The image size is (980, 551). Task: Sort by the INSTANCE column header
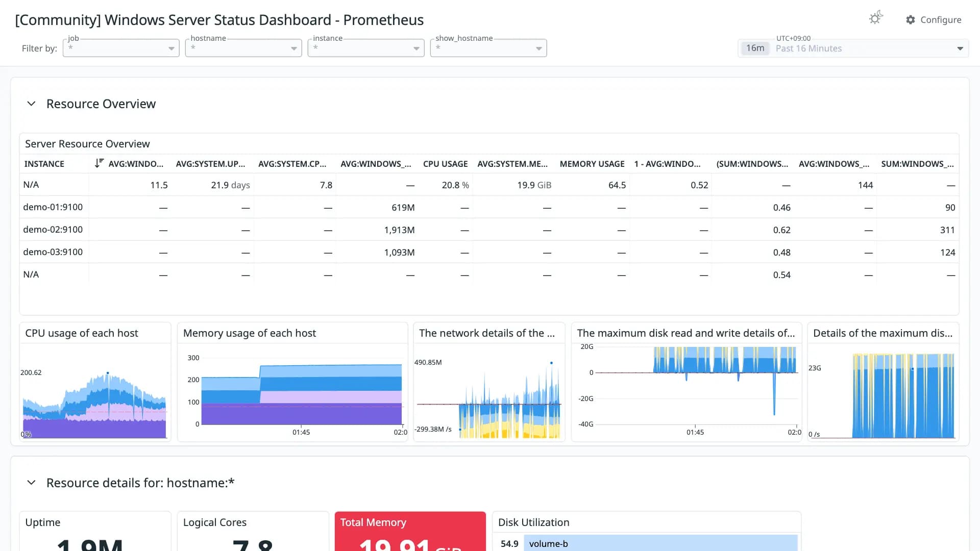[44, 164]
